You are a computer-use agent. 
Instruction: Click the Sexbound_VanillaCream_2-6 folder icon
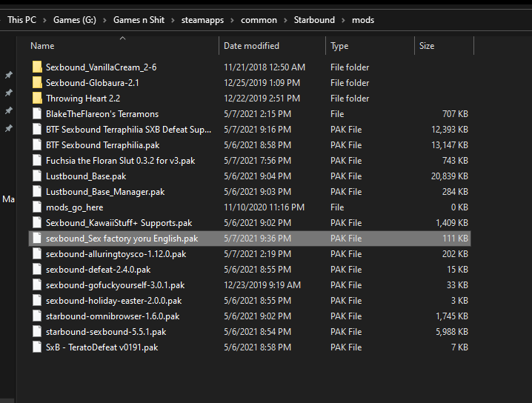click(x=37, y=67)
